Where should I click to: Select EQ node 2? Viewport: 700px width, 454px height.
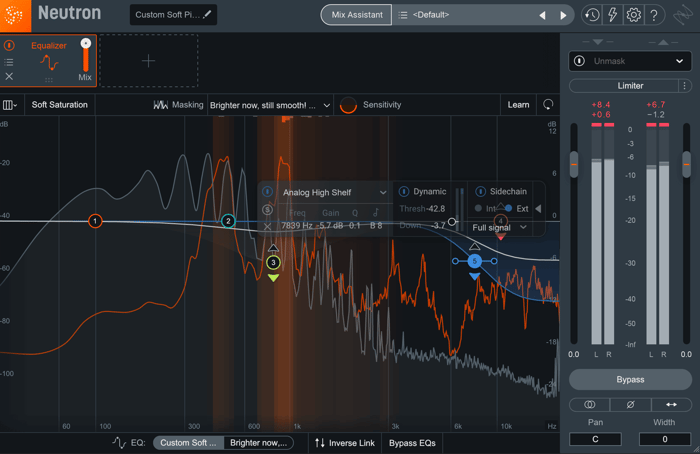pos(228,221)
